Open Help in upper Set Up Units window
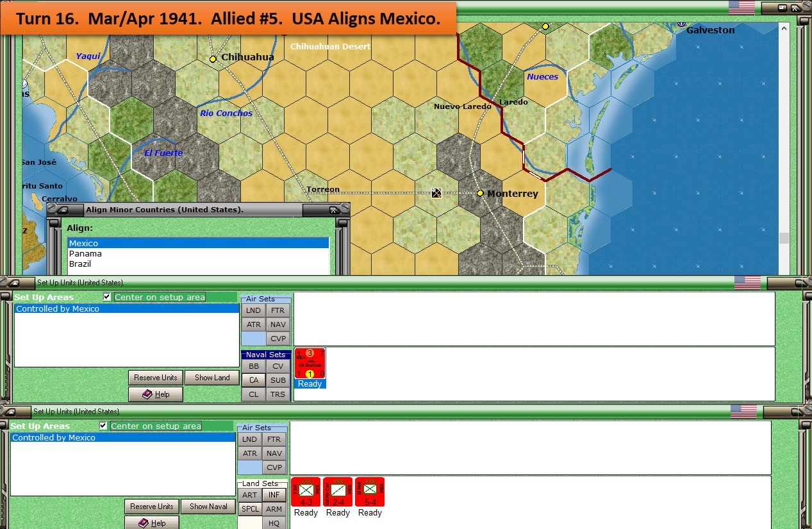Viewport: 812px width, 529px height. tap(156, 394)
